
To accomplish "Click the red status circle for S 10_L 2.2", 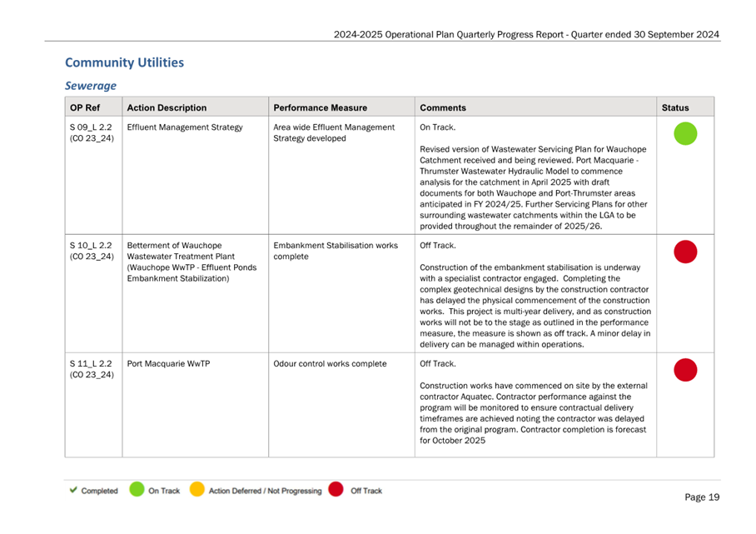I will pos(685,252).
